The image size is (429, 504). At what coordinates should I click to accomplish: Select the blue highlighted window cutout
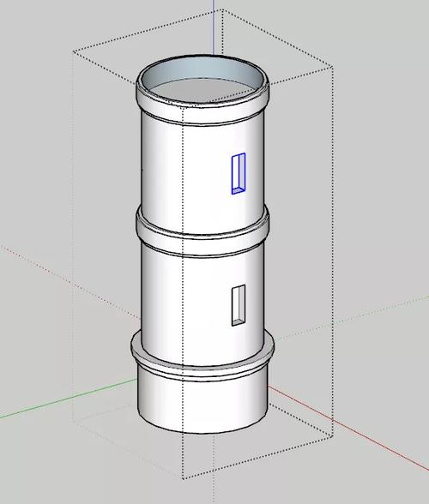239,173
